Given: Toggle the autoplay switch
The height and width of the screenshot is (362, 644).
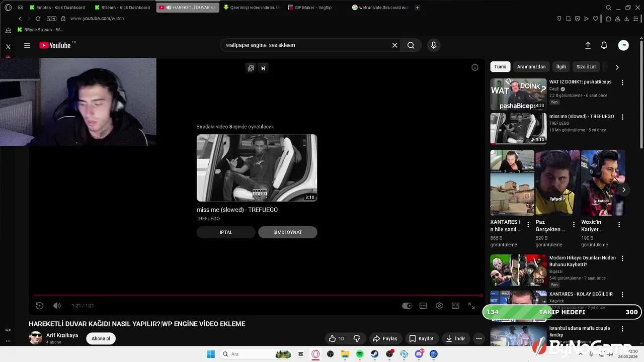Looking at the screenshot, I should (x=407, y=306).
